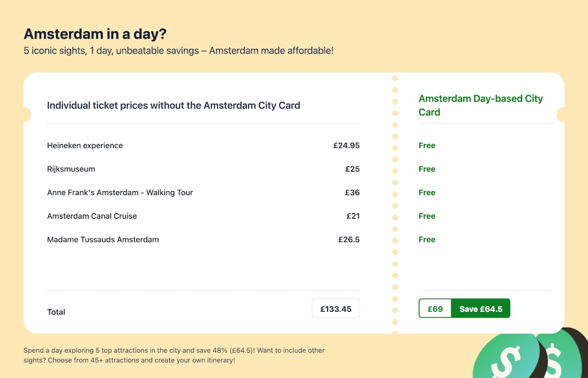Click the £26.5 Madame Tussauds price

tap(349, 240)
